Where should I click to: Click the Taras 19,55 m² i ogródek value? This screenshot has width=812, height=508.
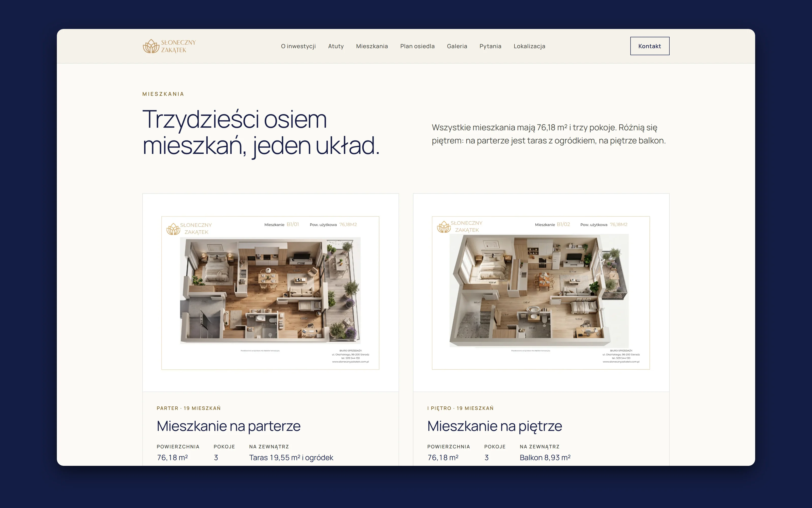point(291,458)
